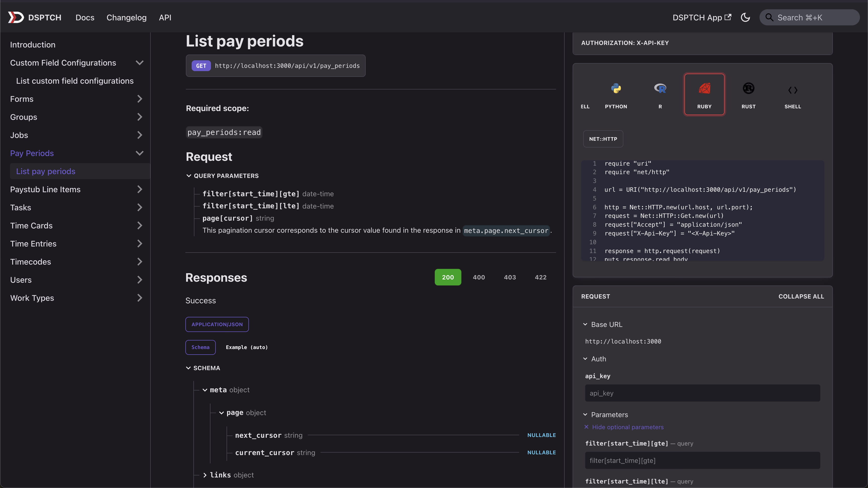The height and width of the screenshot is (488, 868).
Task: Select the 200 response tab
Action: [x=448, y=277]
